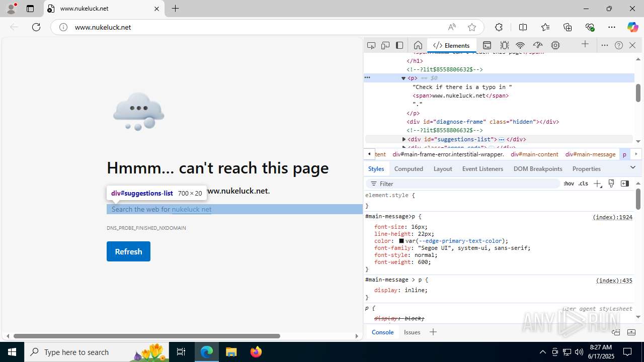Toggle device emulation mode in DevTools

(385, 45)
